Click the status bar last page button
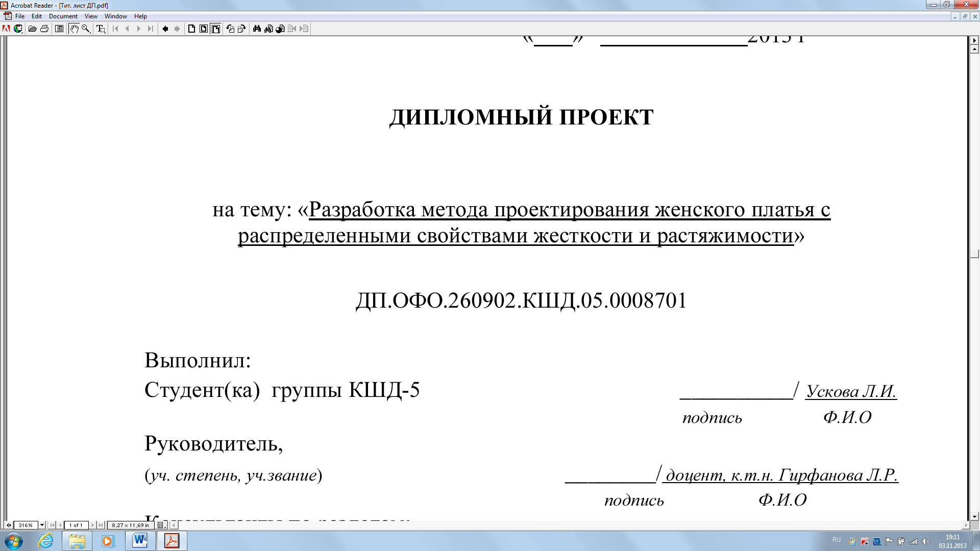Image resolution: width=980 pixels, height=551 pixels. [x=101, y=525]
